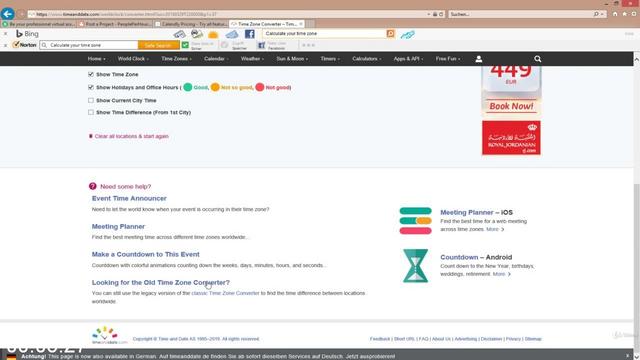Image resolution: width=640 pixels, height=360 pixels.
Task: Open the Meeting Planner link
Action: (x=118, y=227)
